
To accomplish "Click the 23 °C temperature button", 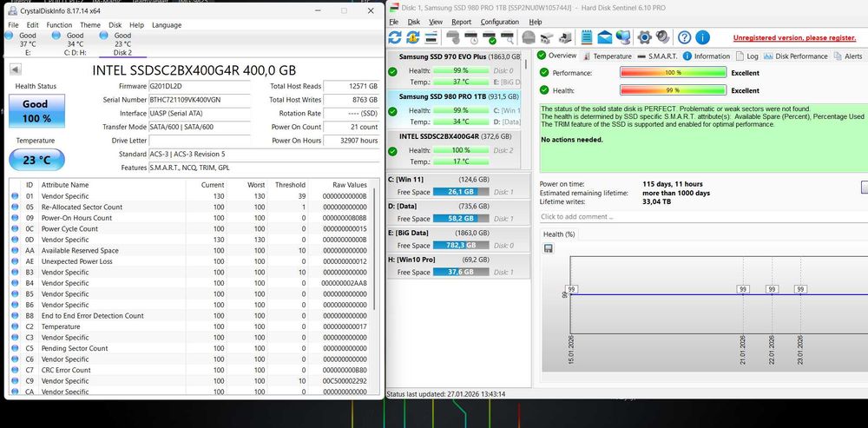I will 36,160.
